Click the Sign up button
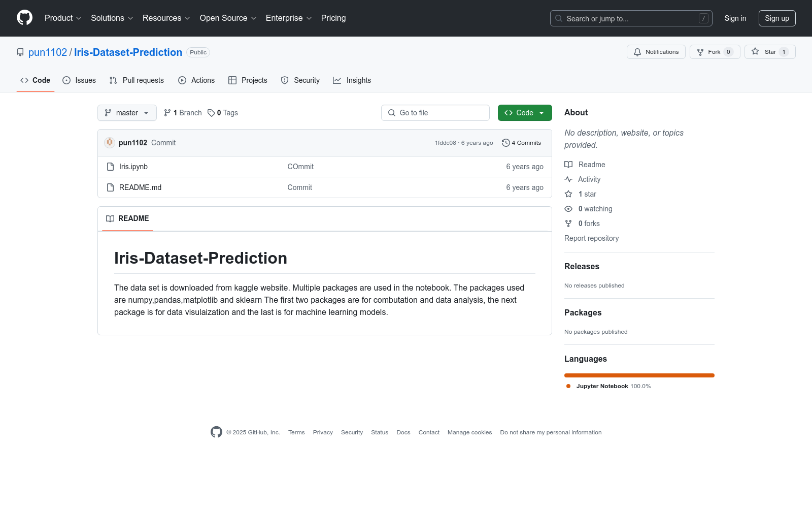Screen dimensions: 812x508 (x=777, y=18)
